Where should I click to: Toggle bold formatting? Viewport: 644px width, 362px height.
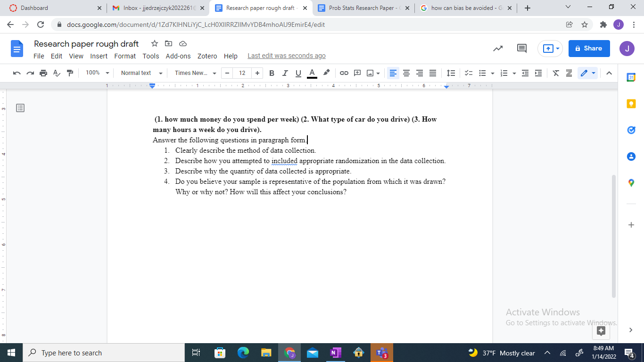271,73
